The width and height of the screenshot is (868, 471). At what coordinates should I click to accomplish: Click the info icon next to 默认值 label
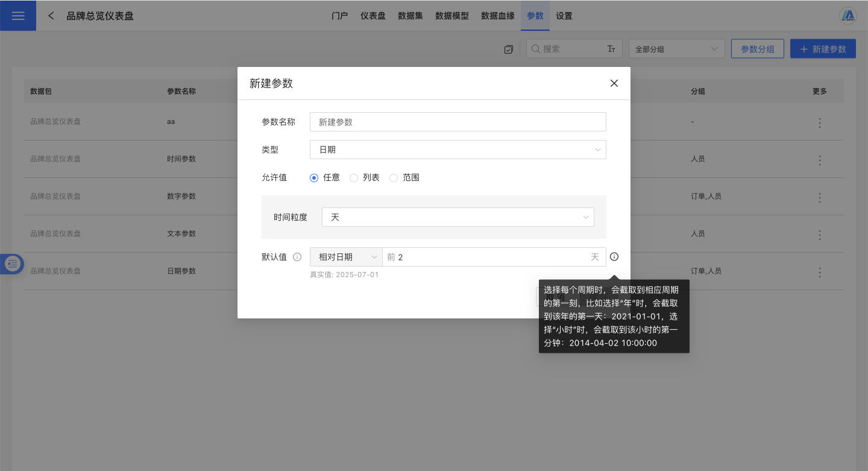pyautogui.click(x=297, y=257)
